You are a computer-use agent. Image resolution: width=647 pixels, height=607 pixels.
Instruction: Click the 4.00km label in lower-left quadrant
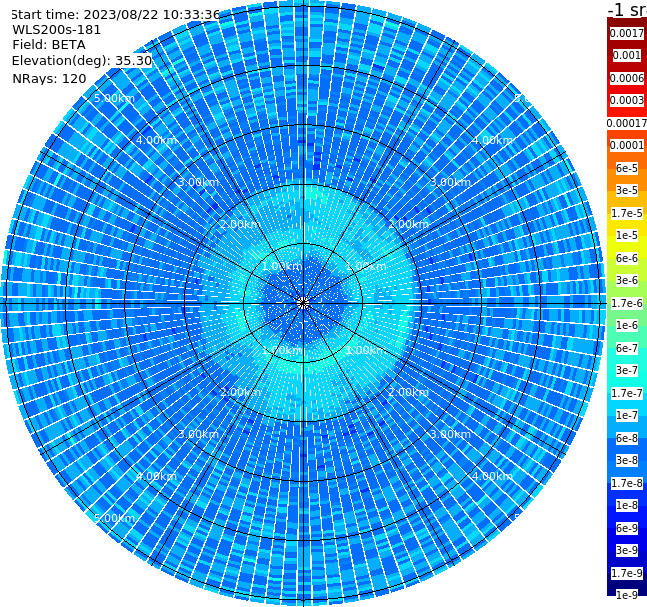point(156,476)
